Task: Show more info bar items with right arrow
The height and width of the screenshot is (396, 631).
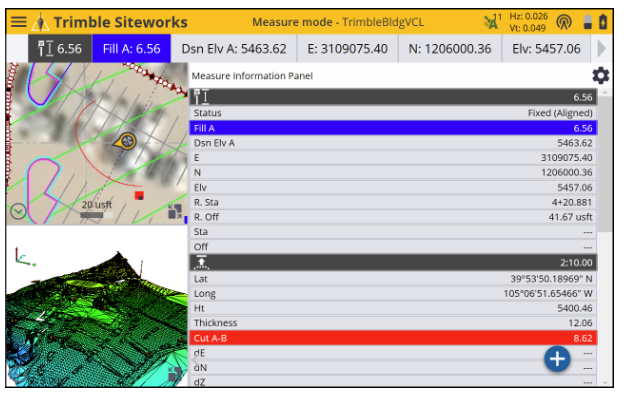Action: [601, 49]
